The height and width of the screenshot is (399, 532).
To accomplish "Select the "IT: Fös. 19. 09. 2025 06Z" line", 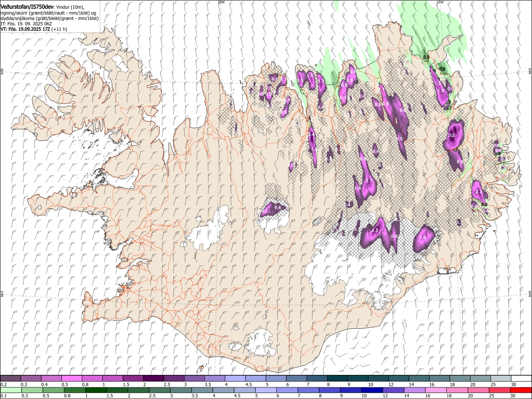I will [x=26, y=24].
